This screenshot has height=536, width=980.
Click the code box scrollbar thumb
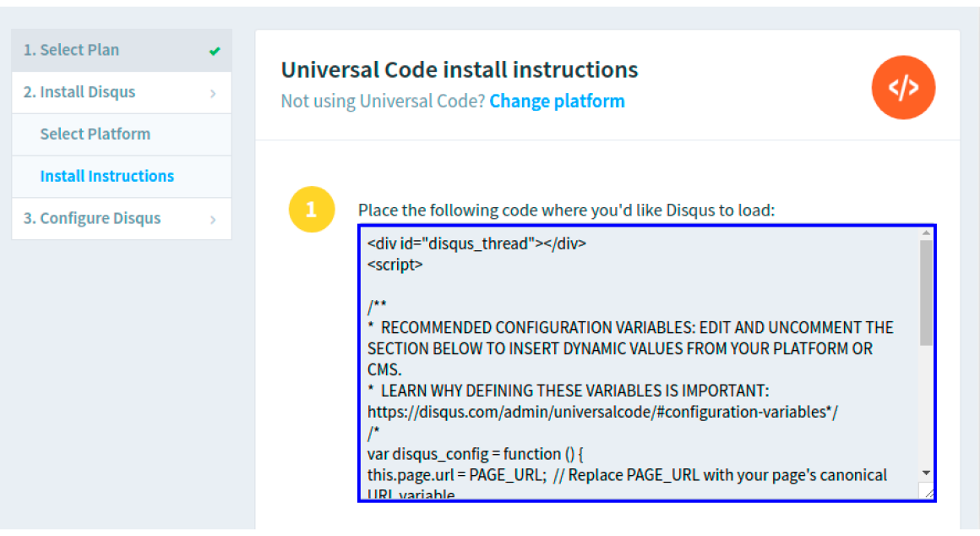[x=926, y=293]
